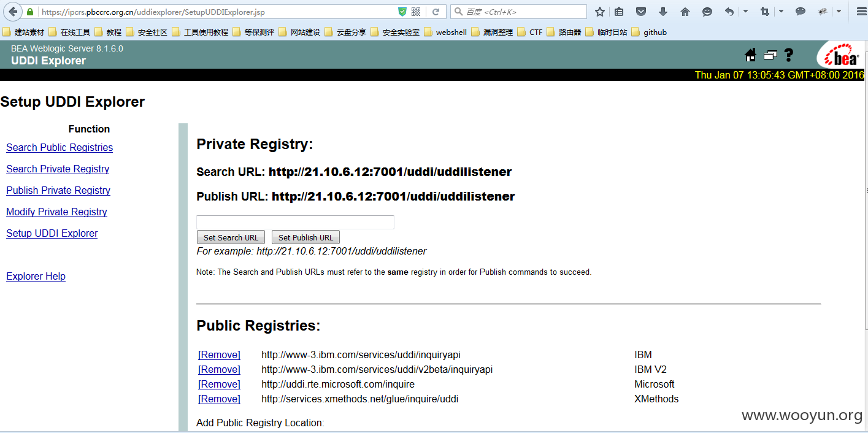Focus the private registry URL input field

tap(295, 222)
